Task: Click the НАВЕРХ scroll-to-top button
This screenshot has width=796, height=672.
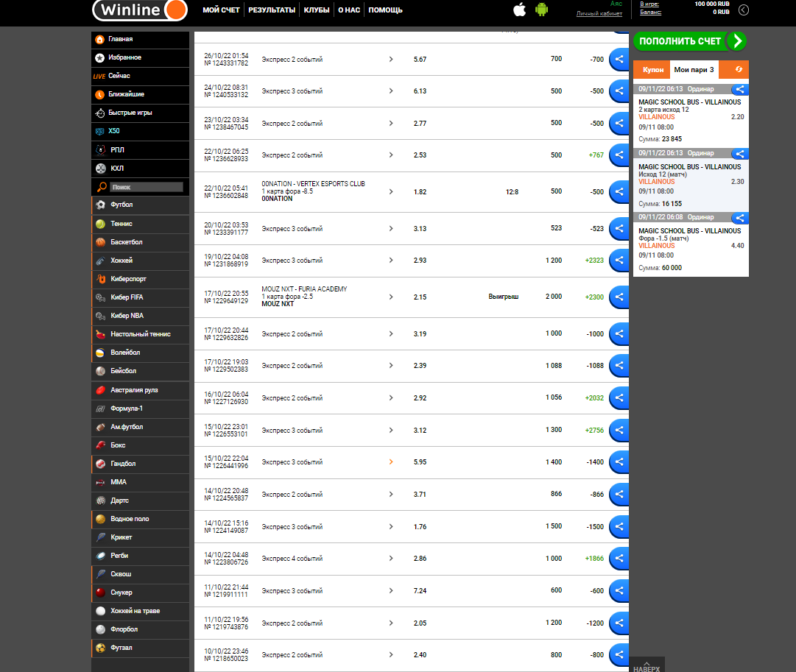Action: coord(647,665)
